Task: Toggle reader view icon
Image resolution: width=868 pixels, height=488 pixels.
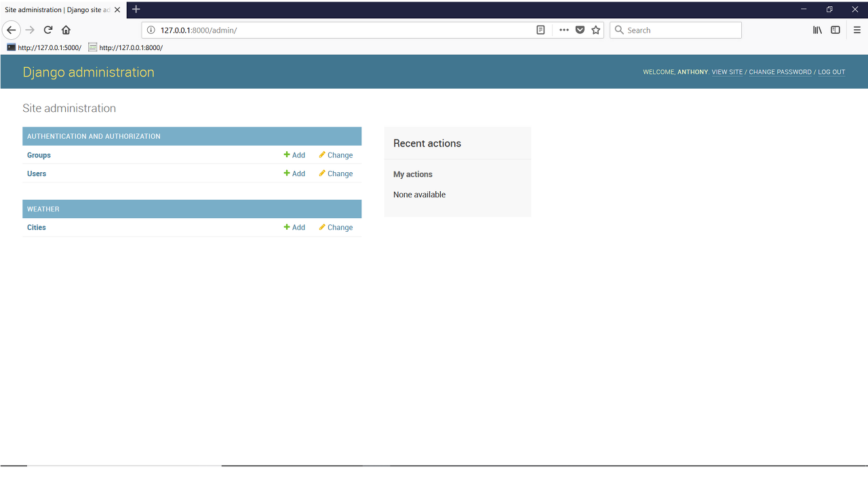Action: click(540, 30)
